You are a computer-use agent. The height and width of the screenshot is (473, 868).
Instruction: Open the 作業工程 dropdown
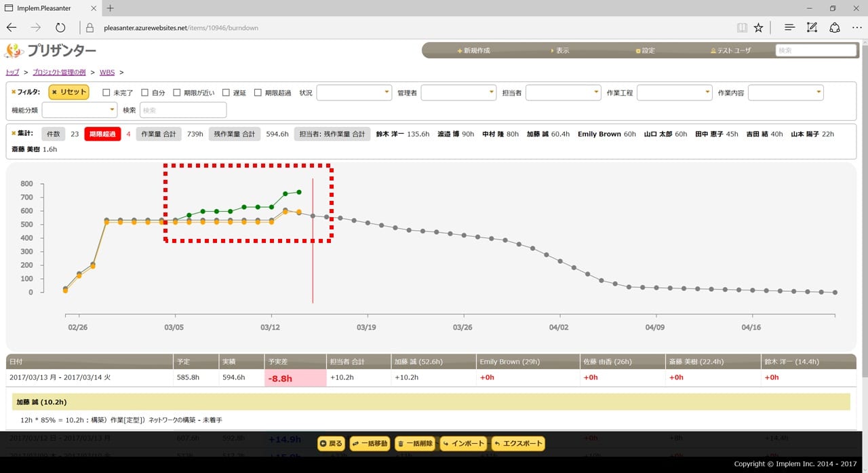pos(674,92)
